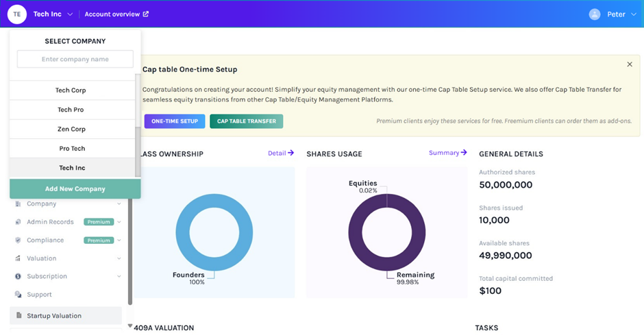Open the Account overview external link icon
This screenshot has width=644, height=335.
coord(146,14)
